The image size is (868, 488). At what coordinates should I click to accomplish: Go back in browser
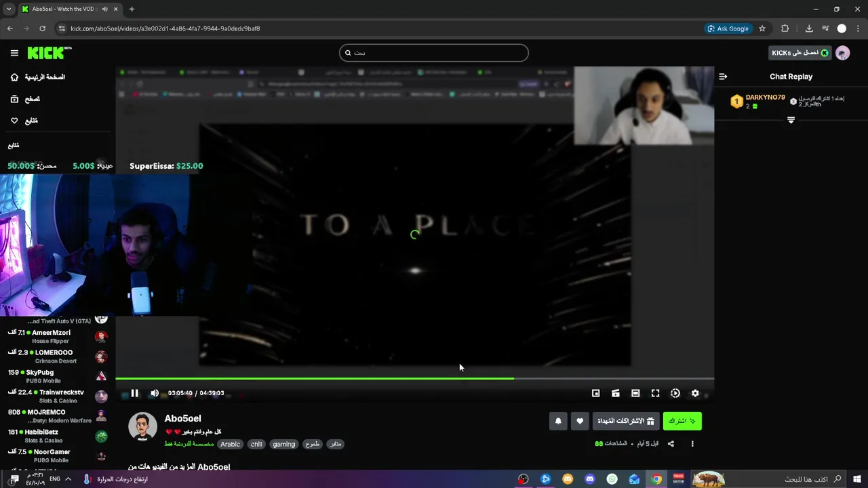tap(9, 28)
